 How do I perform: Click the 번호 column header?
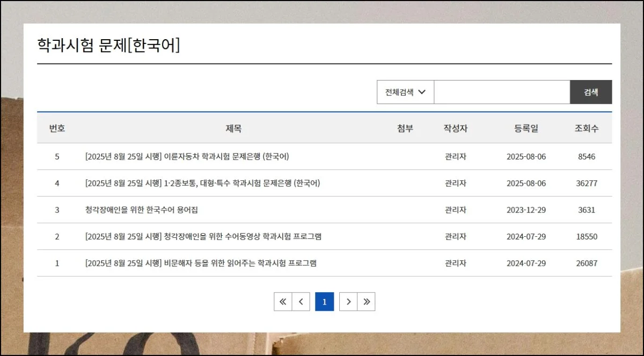[57, 128]
